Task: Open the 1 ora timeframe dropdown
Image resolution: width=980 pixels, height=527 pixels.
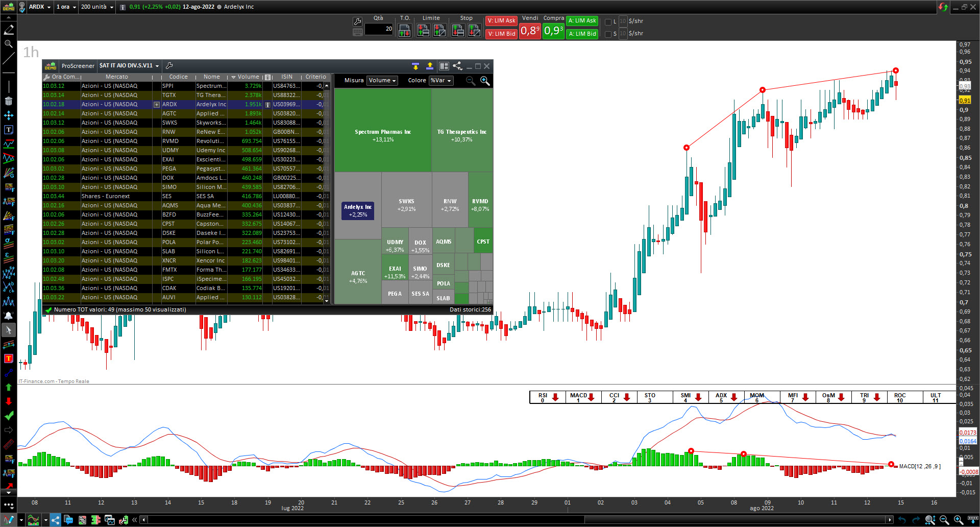Action: (x=66, y=7)
